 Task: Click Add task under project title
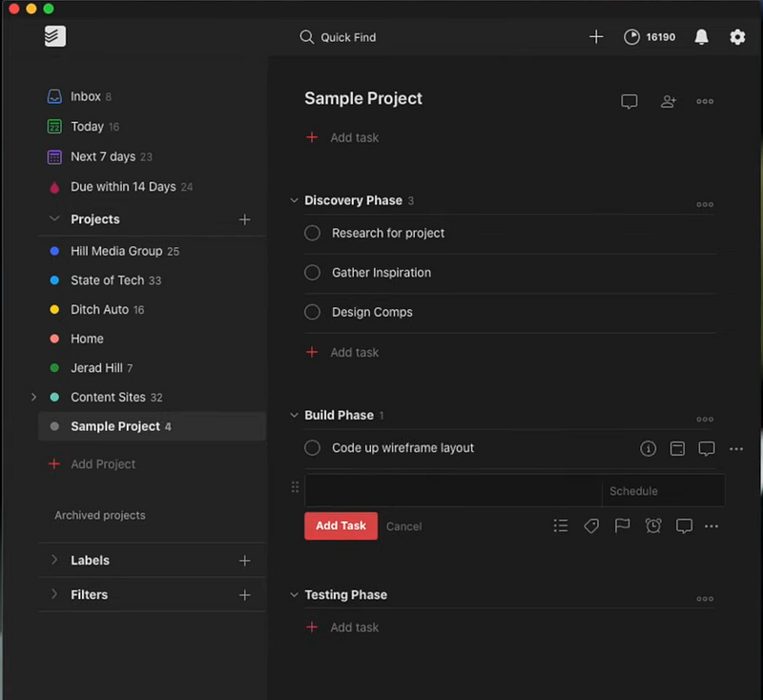(x=342, y=137)
